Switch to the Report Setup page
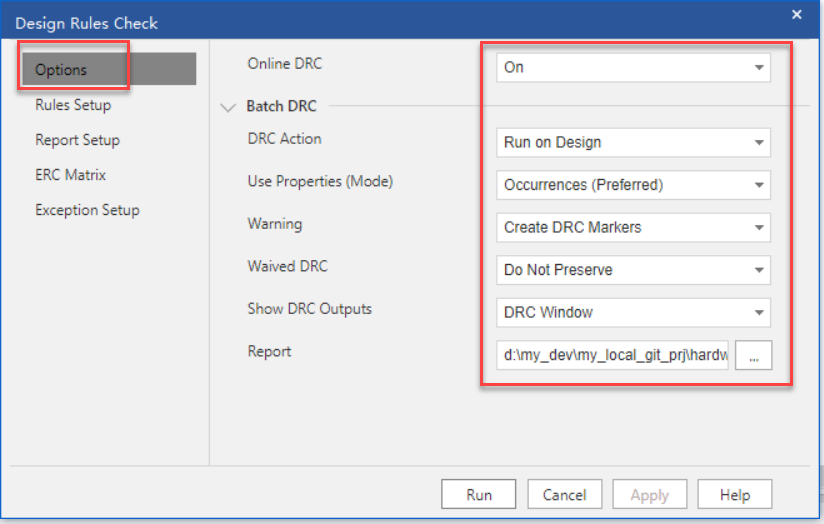824x524 pixels. coord(77,140)
